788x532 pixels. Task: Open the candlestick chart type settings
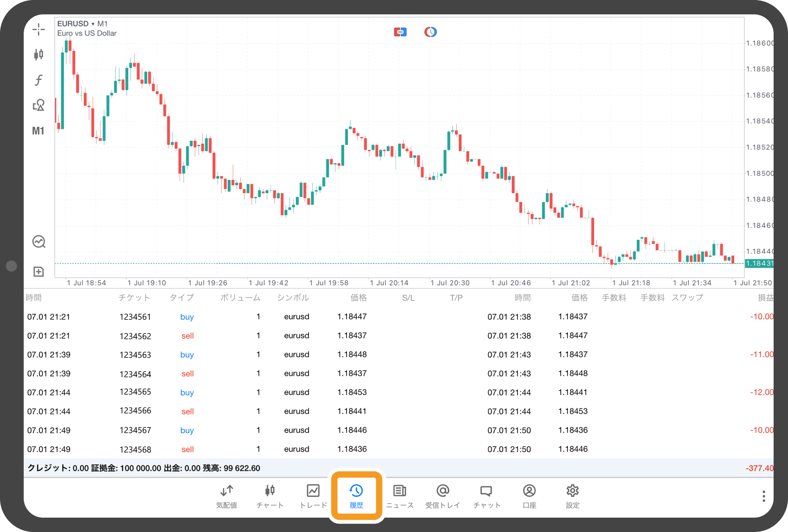(x=39, y=54)
